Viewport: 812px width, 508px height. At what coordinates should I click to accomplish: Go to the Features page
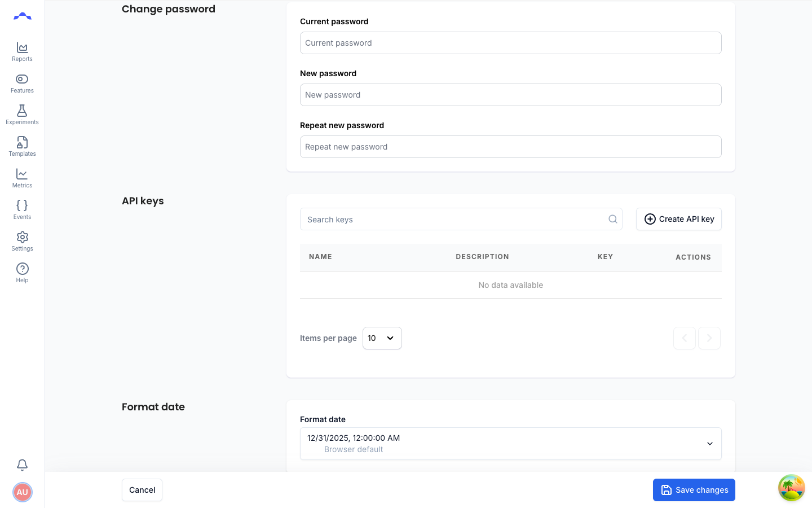pos(22,84)
